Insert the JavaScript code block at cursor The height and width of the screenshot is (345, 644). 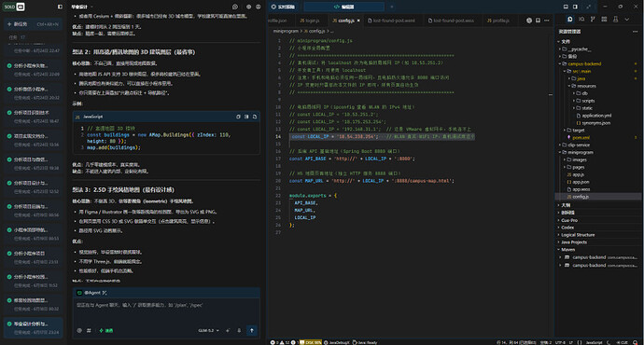coord(246,117)
